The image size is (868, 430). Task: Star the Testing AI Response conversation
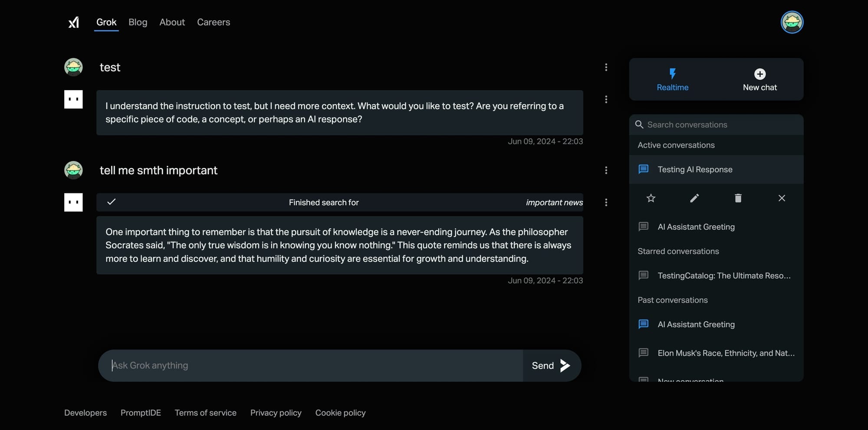click(651, 198)
